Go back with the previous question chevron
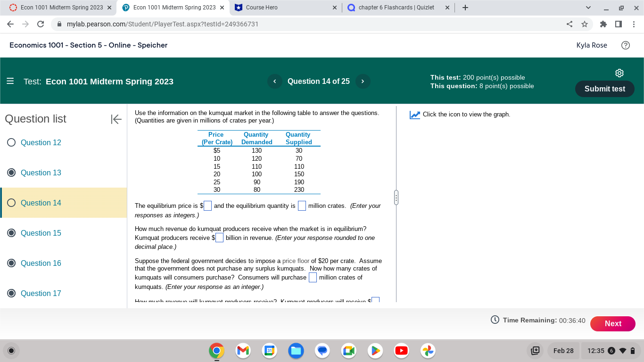Screen dimensions: 644x362 click(274, 81)
